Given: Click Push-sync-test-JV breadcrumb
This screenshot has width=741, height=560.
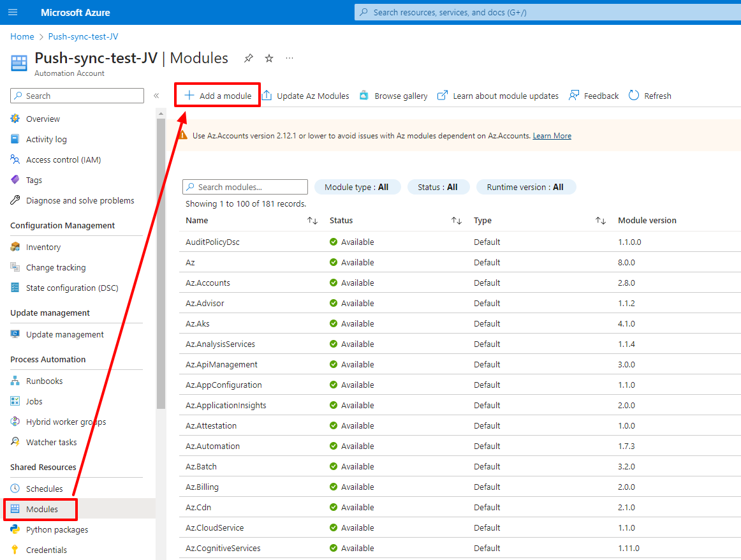Looking at the screenshot, I should [83, 37].
